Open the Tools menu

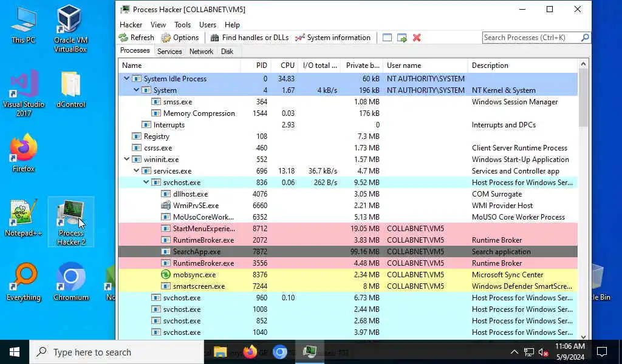(182, 24)
